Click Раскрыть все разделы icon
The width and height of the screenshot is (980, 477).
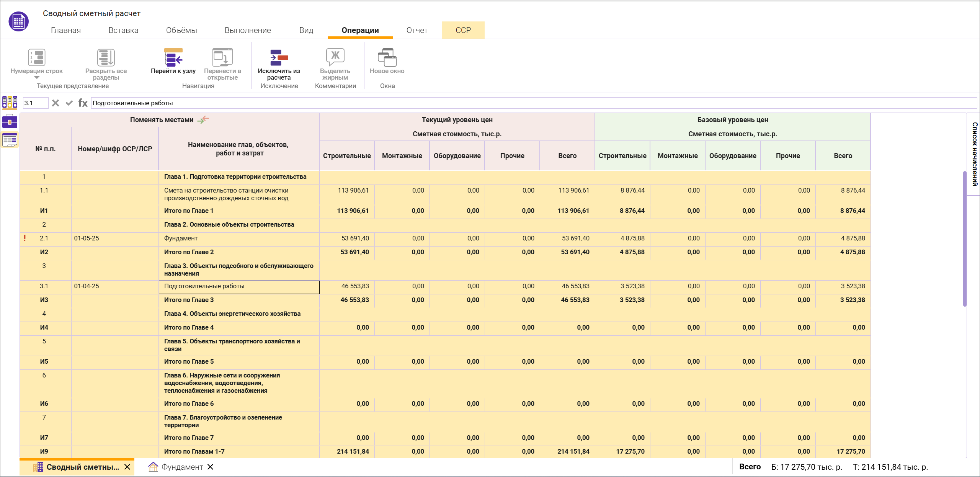(x=106, y=57)
